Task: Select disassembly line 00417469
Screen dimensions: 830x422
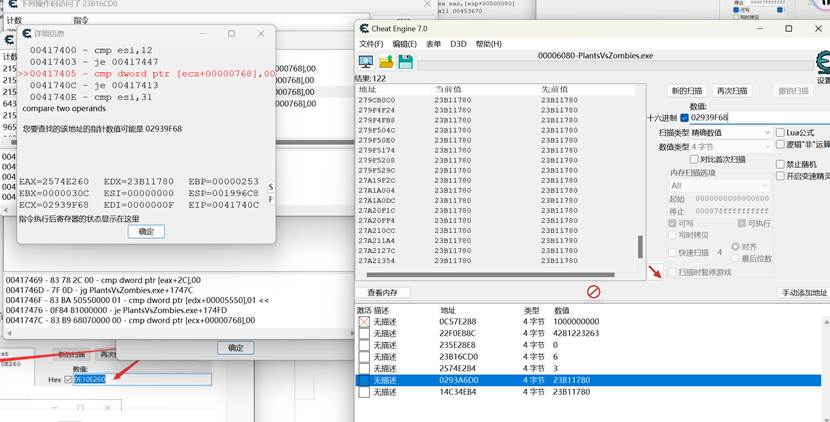Action: coord(103,280)
